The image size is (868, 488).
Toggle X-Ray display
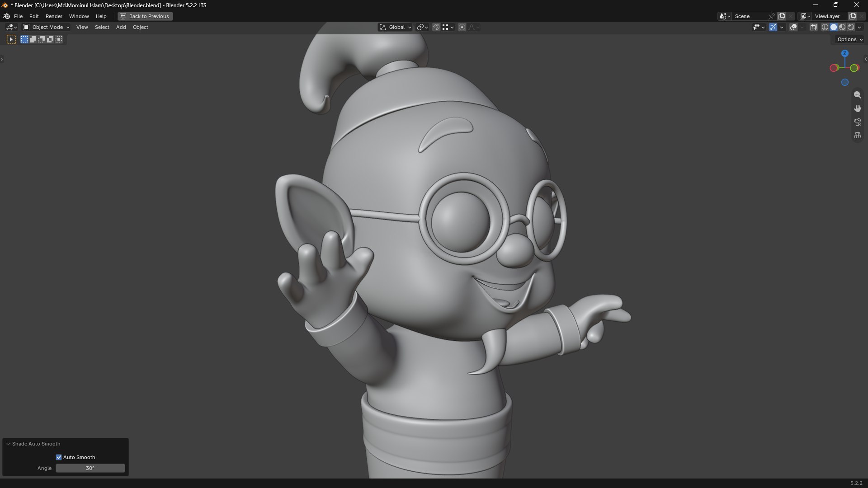(x=813, y=28)
